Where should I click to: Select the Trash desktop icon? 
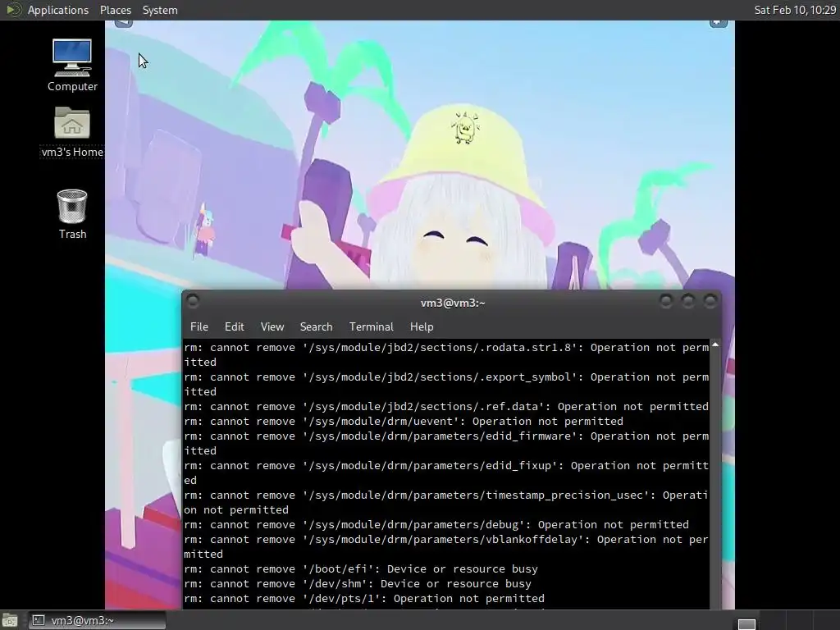coord(72,214)
